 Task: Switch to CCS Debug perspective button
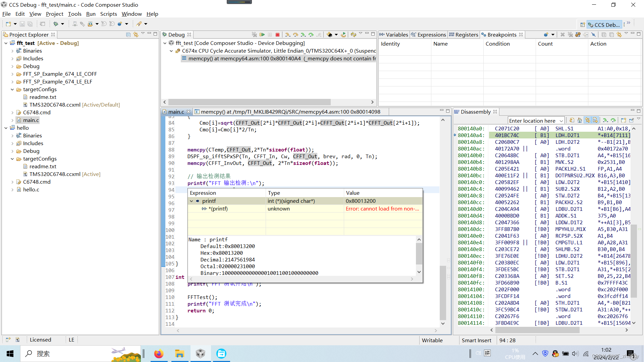click(604, 25)
